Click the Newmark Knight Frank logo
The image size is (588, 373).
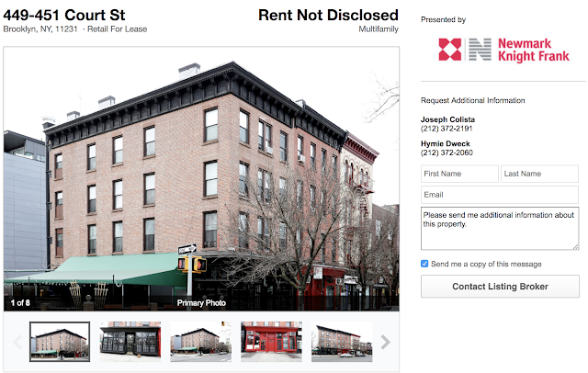coord(503,50)
